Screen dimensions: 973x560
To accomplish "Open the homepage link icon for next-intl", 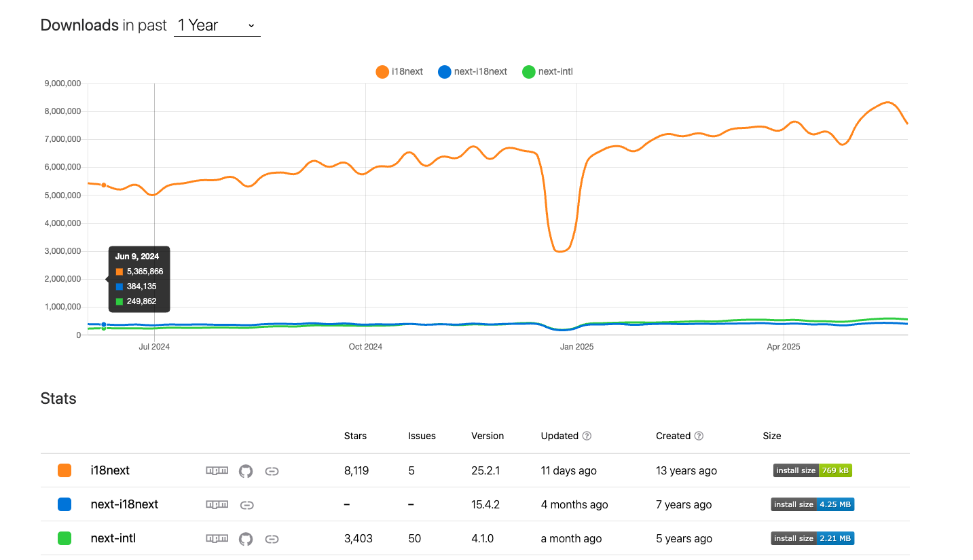I will pyautogui.click(x=272, y=538).
